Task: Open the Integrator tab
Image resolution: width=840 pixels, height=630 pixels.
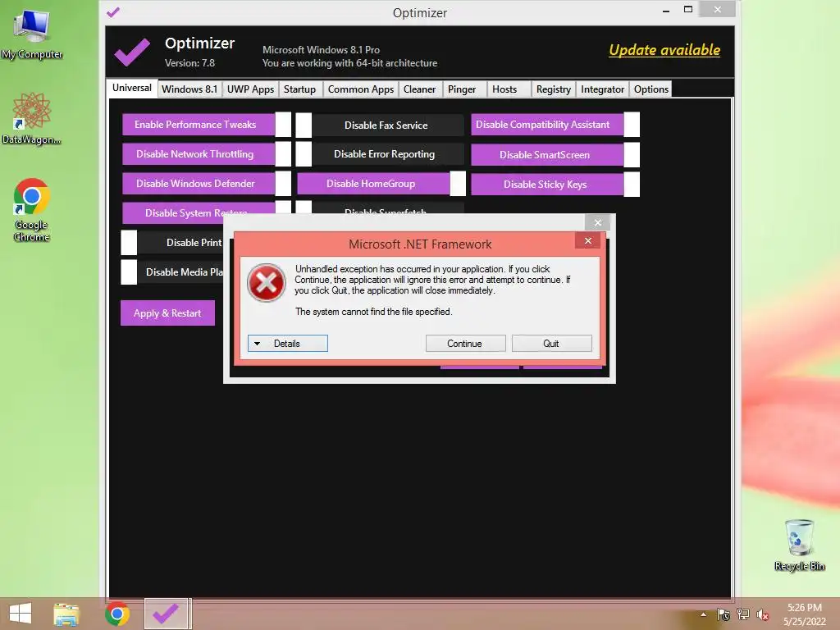Action: point(603,89)
